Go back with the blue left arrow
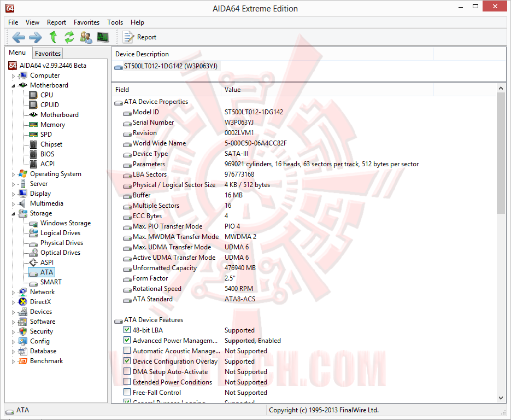This screenshot has width=511, height=420. pos(18,37)
